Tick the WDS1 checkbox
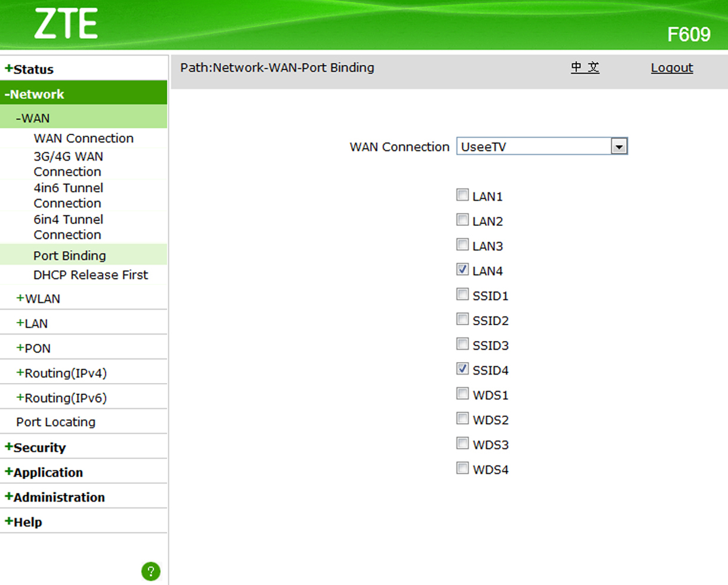This screenshot has height=585, width=728. (x=462, y=394)
